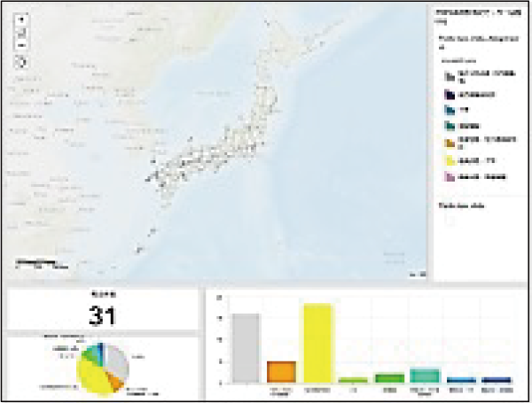Image resolution: width=532 pixels, height=403 pixels.
Task: Click the pink legend symbol
Action: tap(451, 177)
